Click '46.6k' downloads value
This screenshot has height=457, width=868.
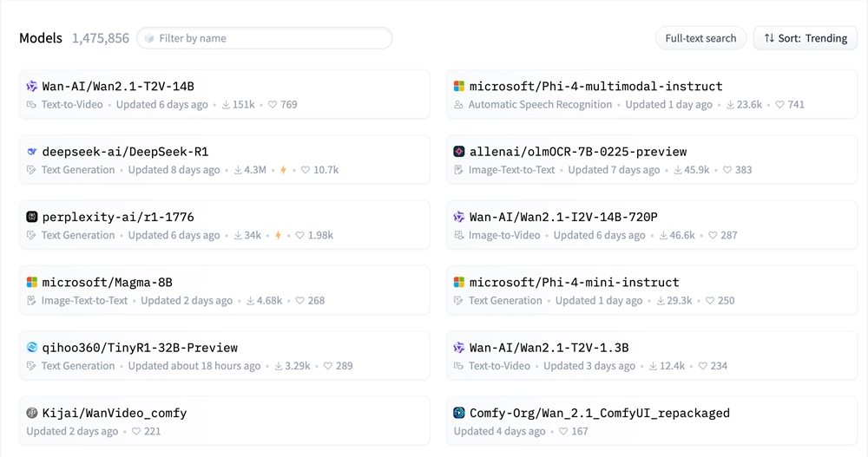(682, 235)
